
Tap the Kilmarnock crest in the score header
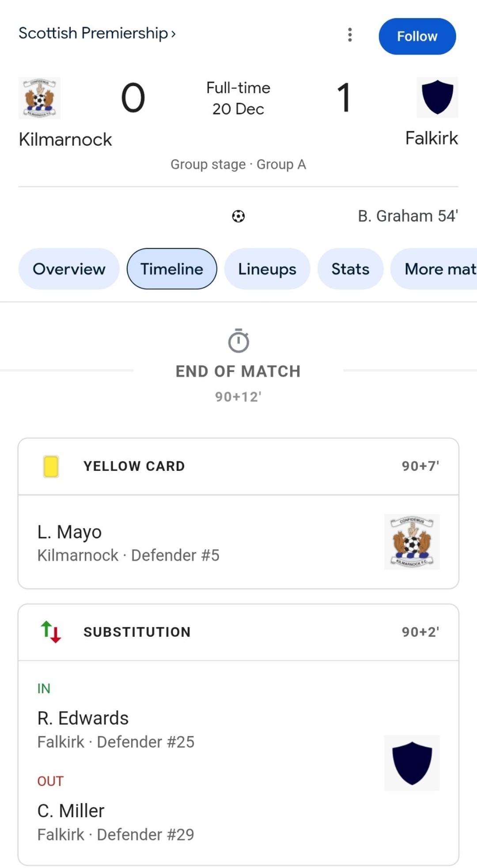click(40, 98)
